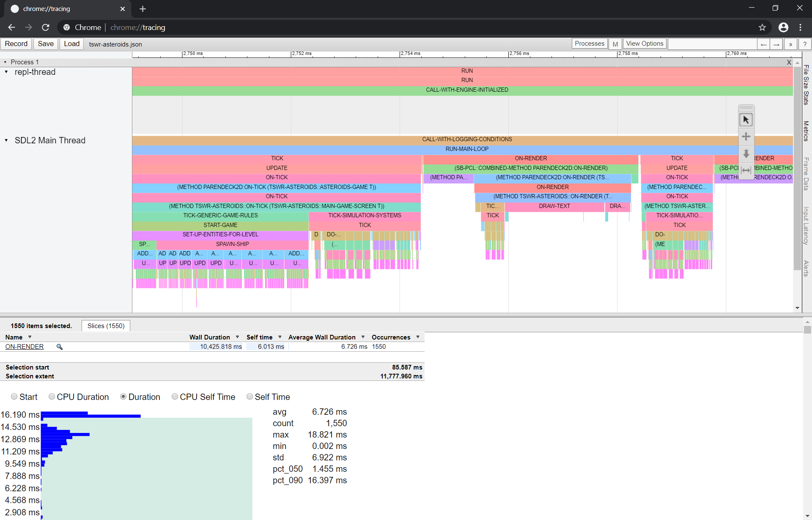
Task: Select the Start radio button
Action: point(14,397)
